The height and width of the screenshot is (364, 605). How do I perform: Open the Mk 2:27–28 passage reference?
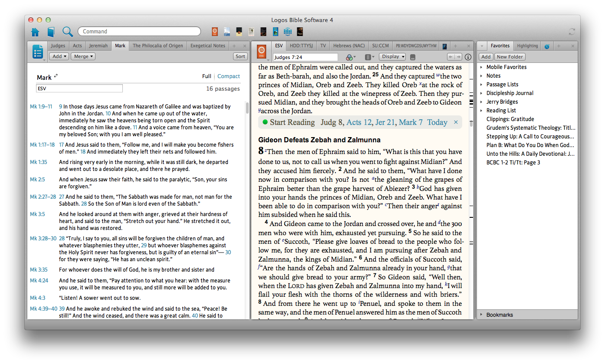(42, 197)
